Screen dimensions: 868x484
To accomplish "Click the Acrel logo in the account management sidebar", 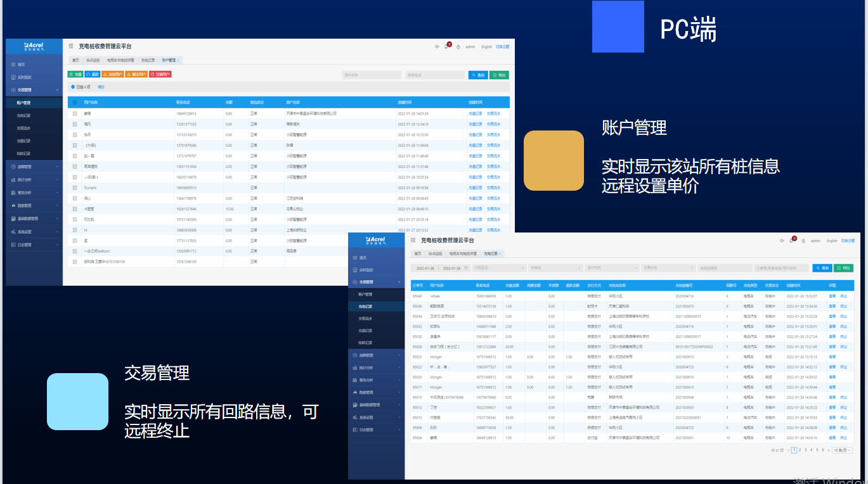I will click(34, 46).
